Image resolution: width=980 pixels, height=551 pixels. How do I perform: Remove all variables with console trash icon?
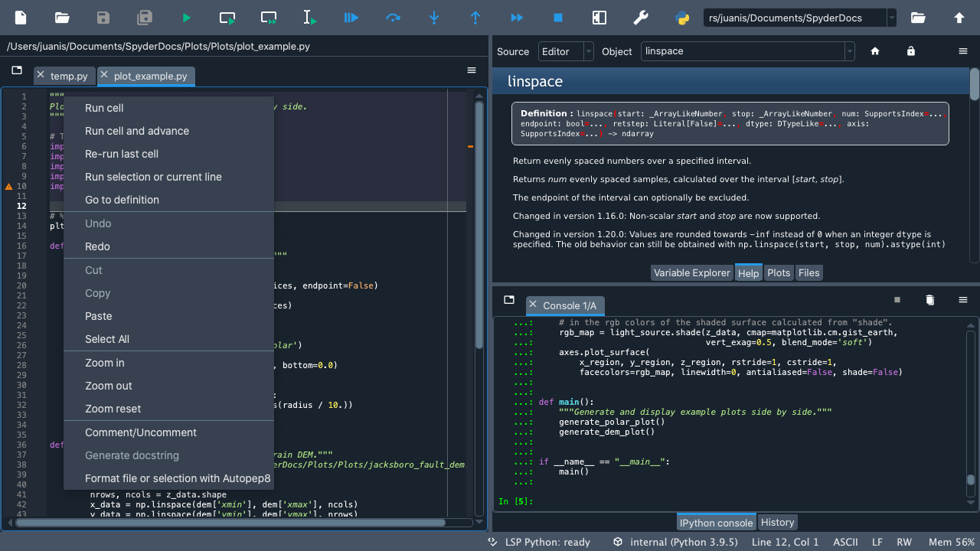(x=930, y=300)
